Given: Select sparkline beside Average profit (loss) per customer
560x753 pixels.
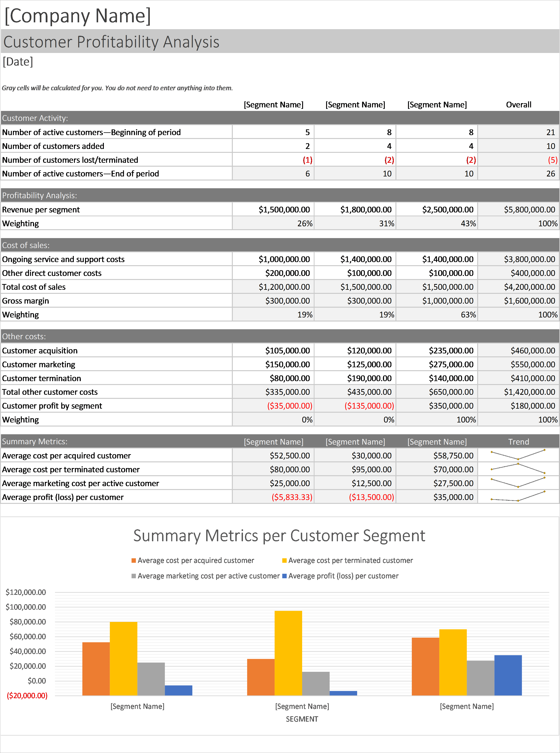Looking at the screenshot, I should point(518,497).
